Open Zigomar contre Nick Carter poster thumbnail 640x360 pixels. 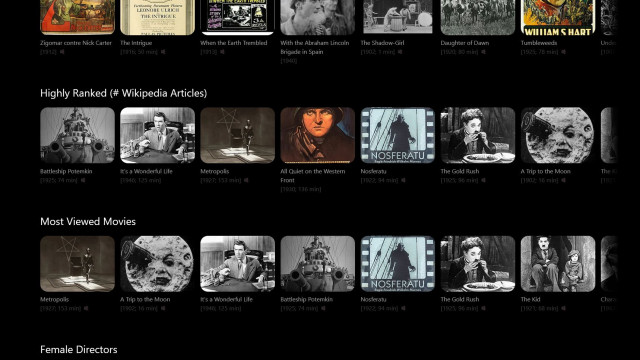pos(78,17)
